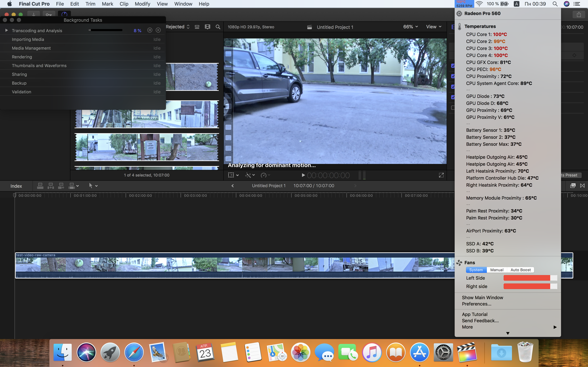
Task: Open the Modify menu
Action: pyautogui.click(x=142, y=4)
